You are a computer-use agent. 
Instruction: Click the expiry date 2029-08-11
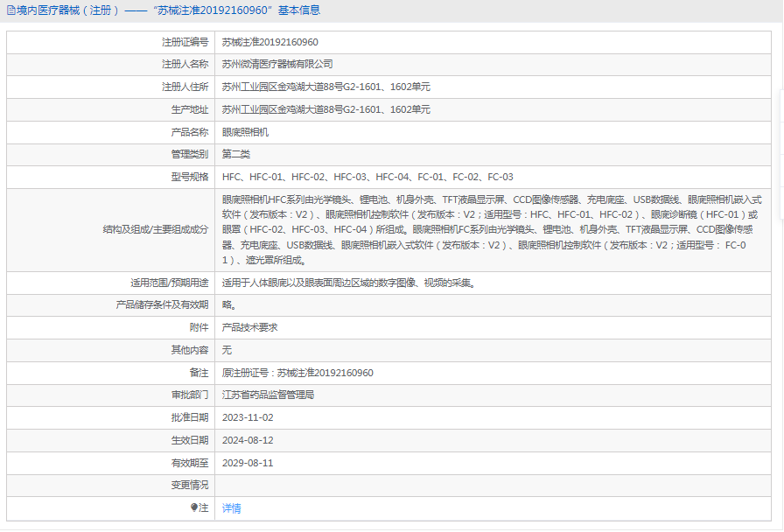click(x=248, y=463)
